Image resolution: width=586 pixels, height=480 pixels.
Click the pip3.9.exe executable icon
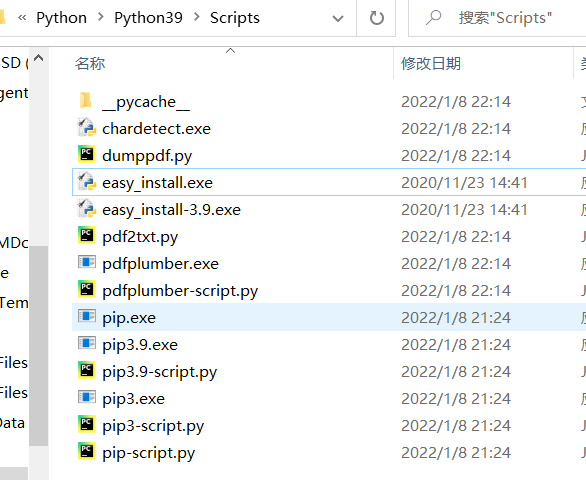pos(86,343)
